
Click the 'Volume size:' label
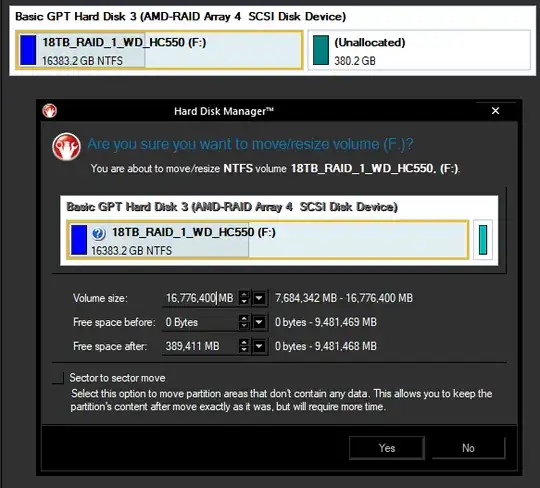click(100, 298)
